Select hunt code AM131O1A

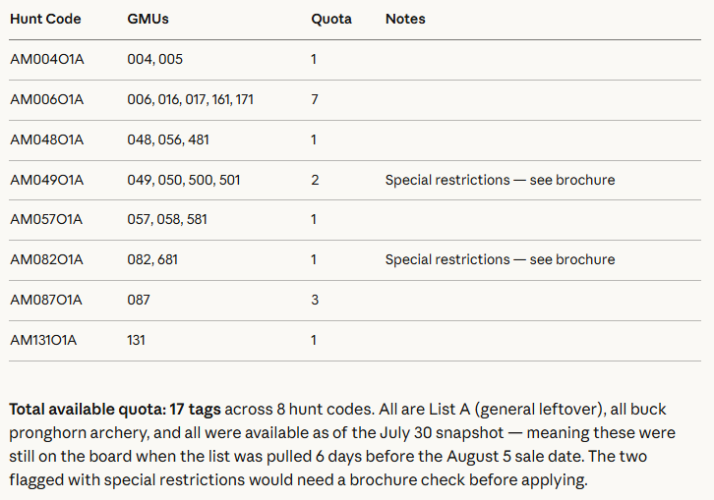(x=44, y=340)
